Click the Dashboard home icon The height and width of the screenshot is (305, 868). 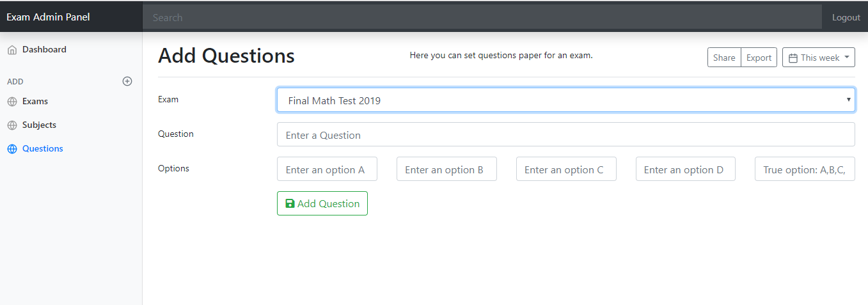pyautogui.click(x=12, y=50)
